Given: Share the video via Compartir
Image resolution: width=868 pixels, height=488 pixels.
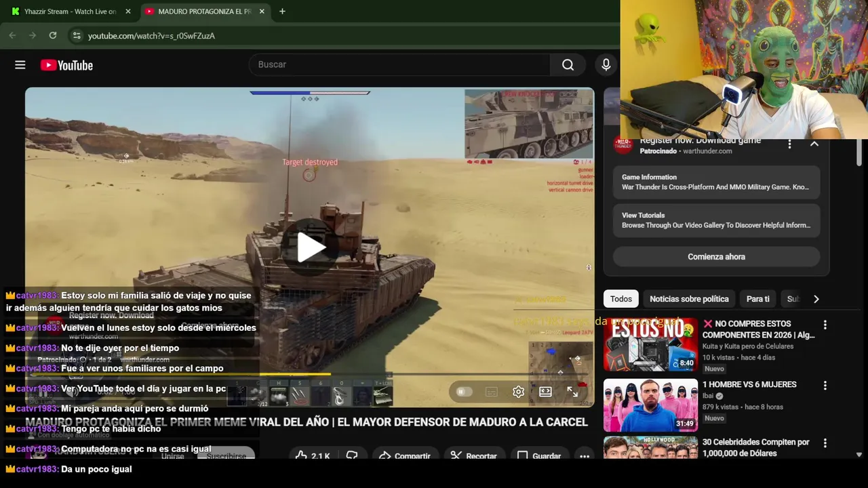Looking at the screenshot, I should [405, 456].
